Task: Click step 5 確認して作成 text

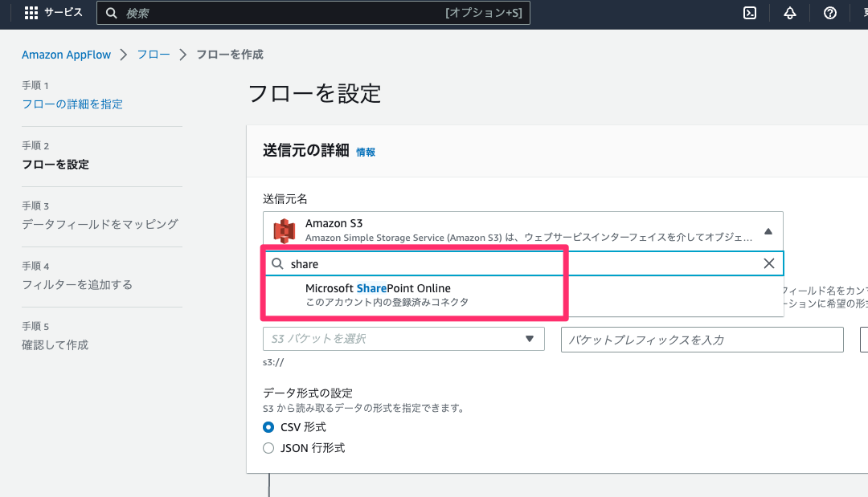Action: pos(55,345)
